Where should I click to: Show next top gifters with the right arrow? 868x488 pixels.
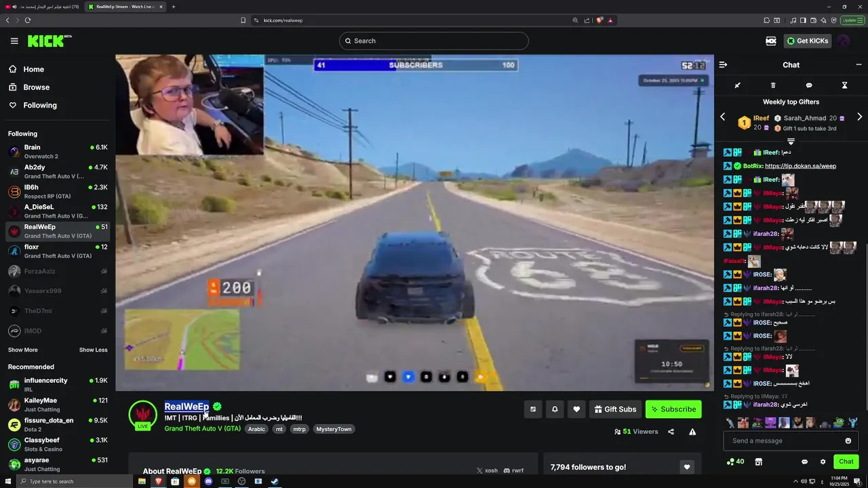click(859, 117)
